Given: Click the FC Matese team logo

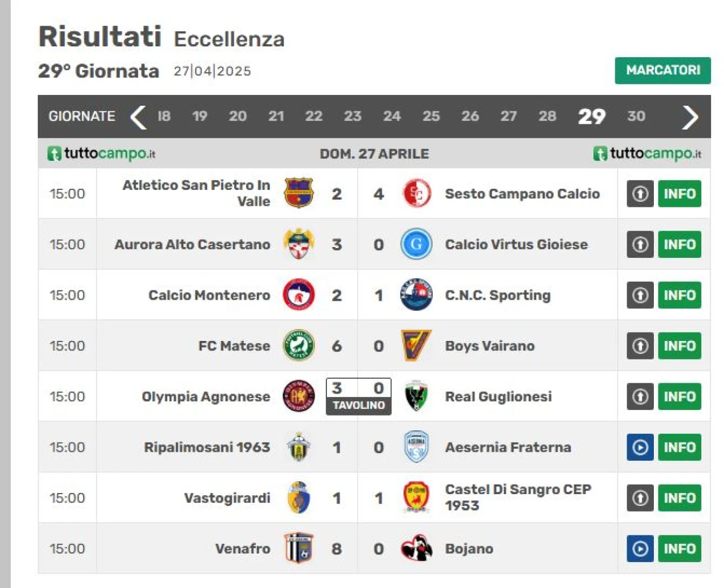Looking at the screenshot, I should pyautogui.click(x=299, y=345).
